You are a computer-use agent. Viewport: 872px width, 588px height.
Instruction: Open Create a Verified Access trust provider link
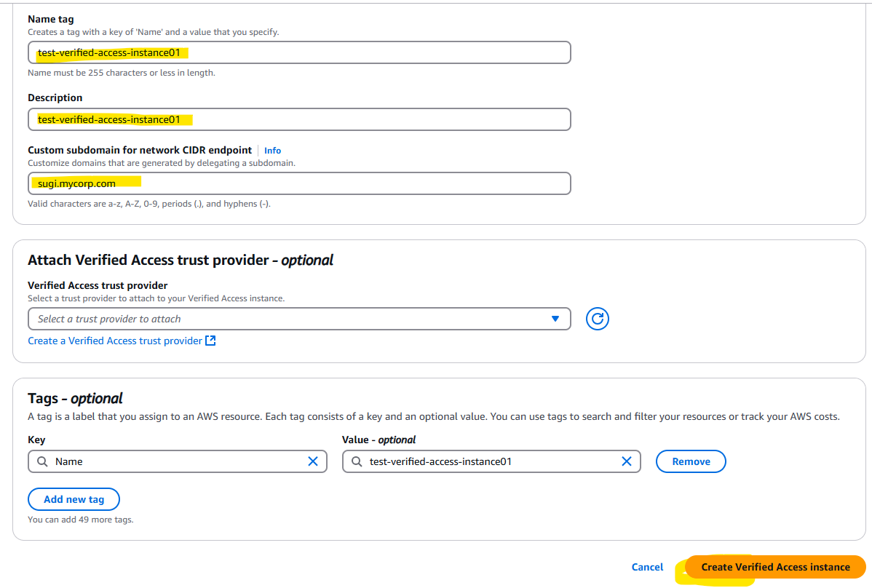pyautogui.click(x=115, y=341)
